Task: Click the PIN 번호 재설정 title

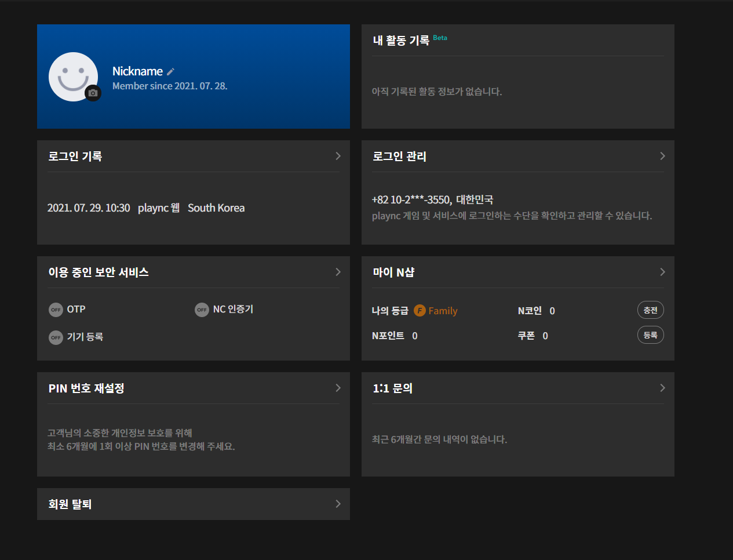Action: [x=86, y=388]
